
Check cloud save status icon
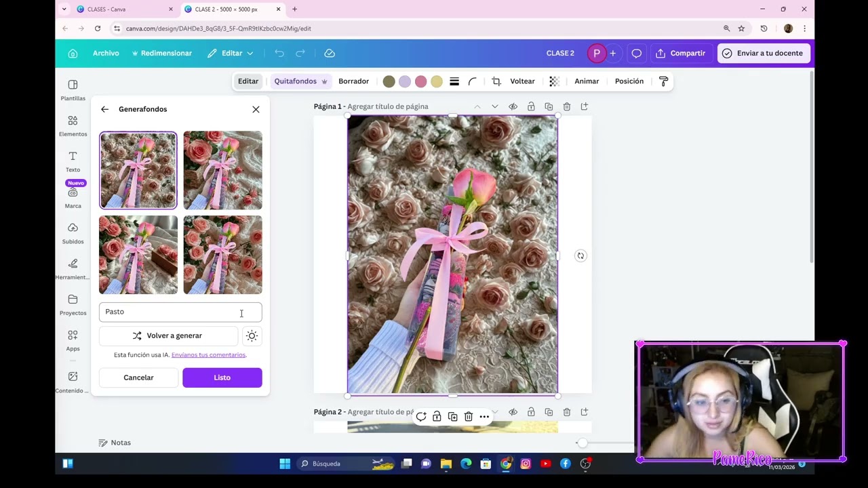(330, 53)
